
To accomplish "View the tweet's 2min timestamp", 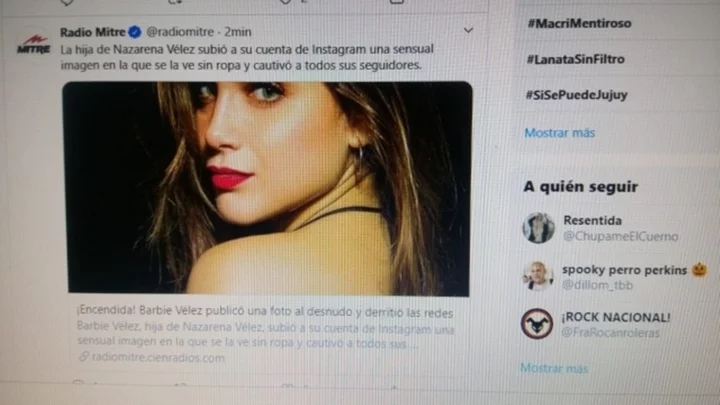I will click(237, 32).
